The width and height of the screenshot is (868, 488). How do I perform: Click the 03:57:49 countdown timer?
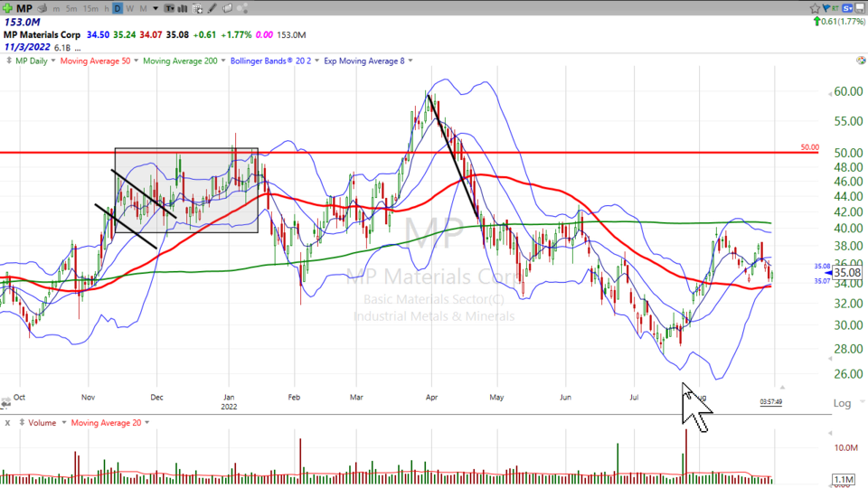[771, 401]
